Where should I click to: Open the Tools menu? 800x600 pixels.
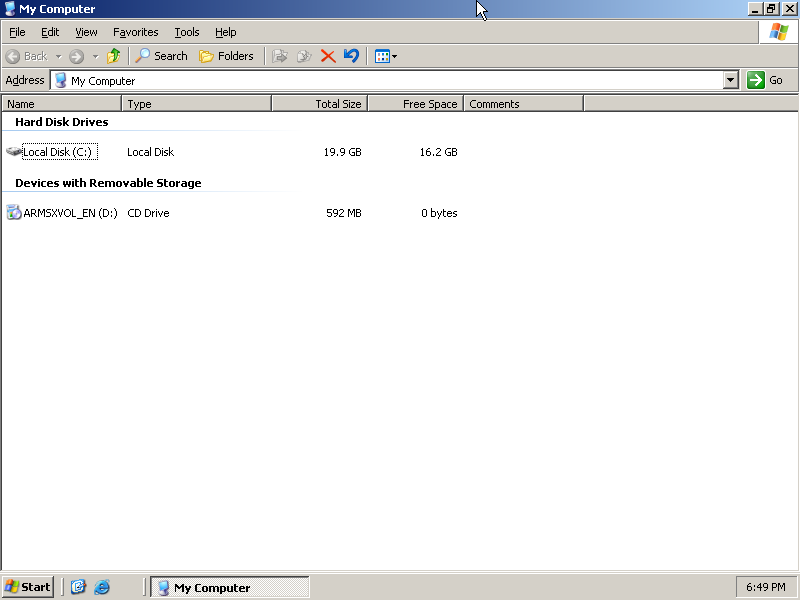(187, 32)
